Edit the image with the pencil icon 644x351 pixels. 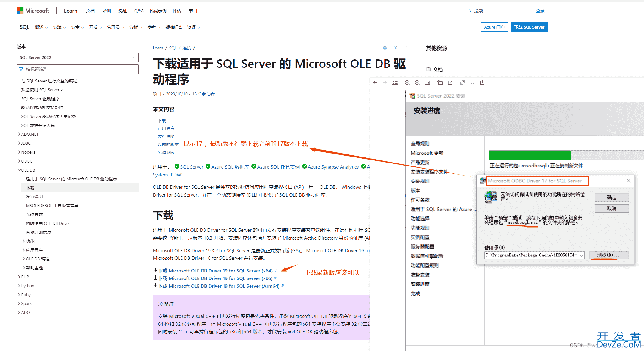tap(450, 83)
